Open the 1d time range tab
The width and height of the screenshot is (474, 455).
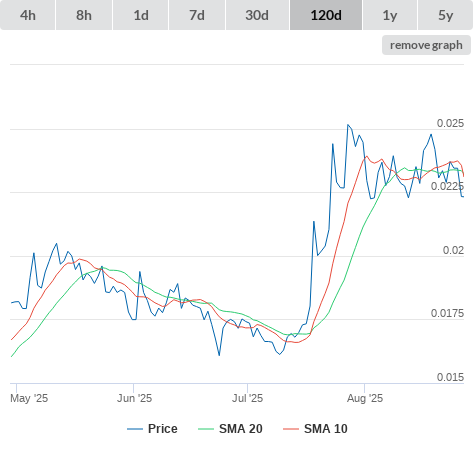141,15
